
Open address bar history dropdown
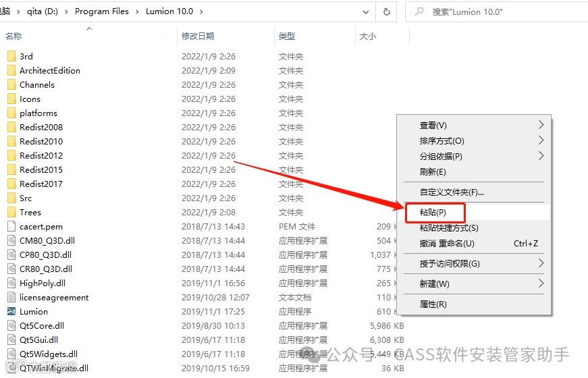tap(366, 12)
